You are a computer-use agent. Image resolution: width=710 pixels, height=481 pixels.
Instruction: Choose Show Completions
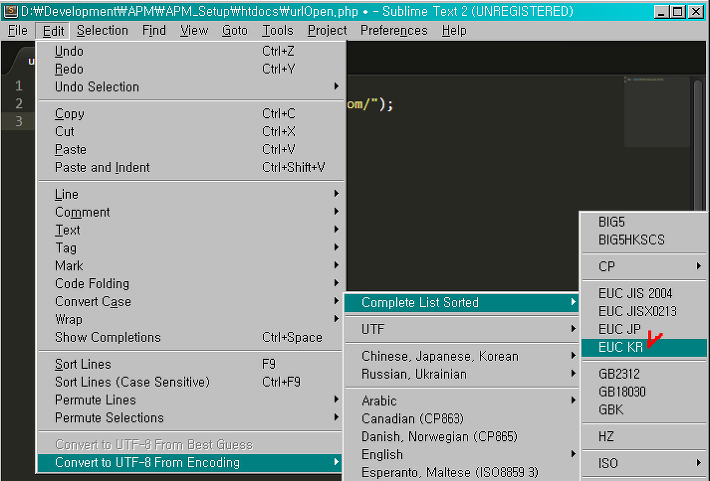tap(190, 337)
